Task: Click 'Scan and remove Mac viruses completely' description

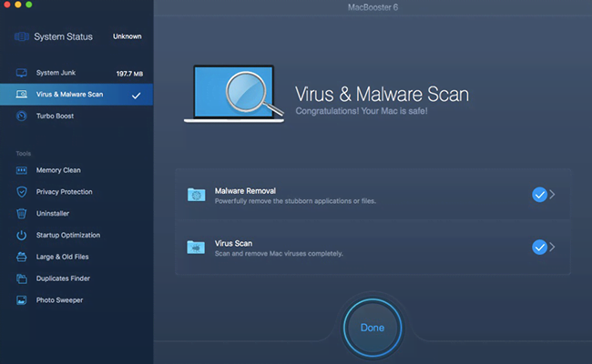Action: point(279,254)
